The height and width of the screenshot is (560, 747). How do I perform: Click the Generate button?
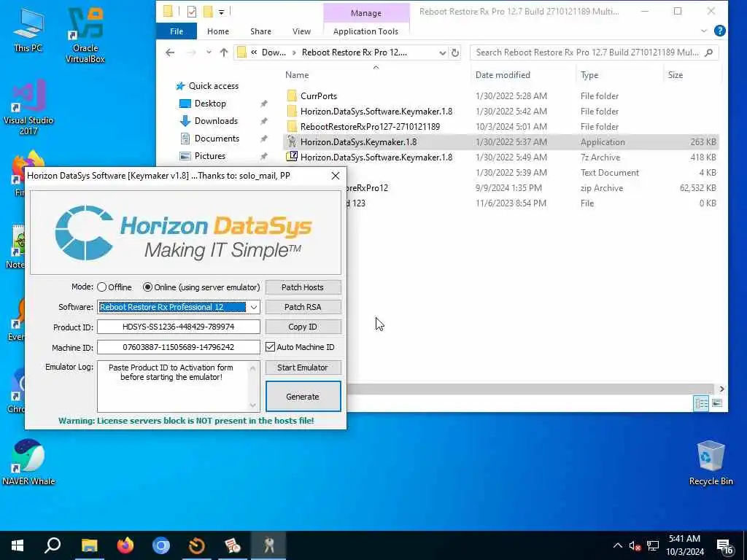(x=303, y=396)
